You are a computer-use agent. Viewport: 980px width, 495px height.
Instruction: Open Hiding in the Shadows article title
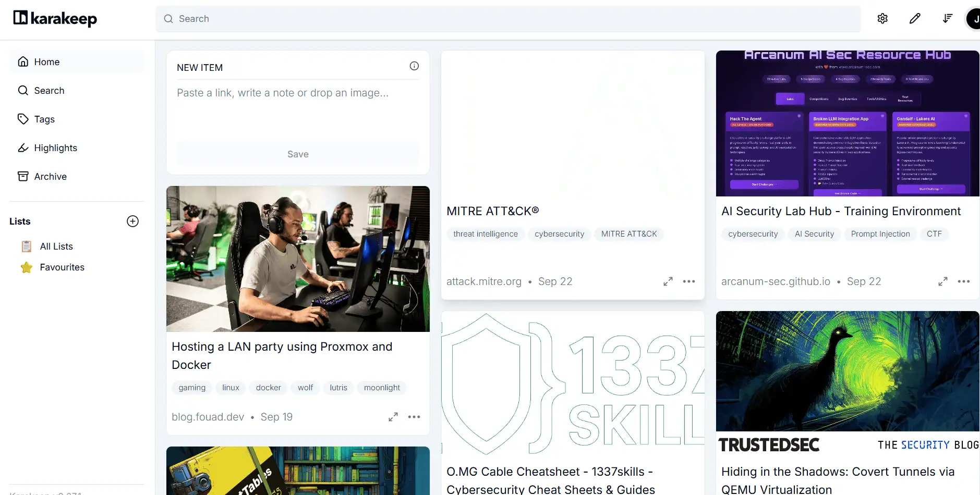tap(838, 480)
